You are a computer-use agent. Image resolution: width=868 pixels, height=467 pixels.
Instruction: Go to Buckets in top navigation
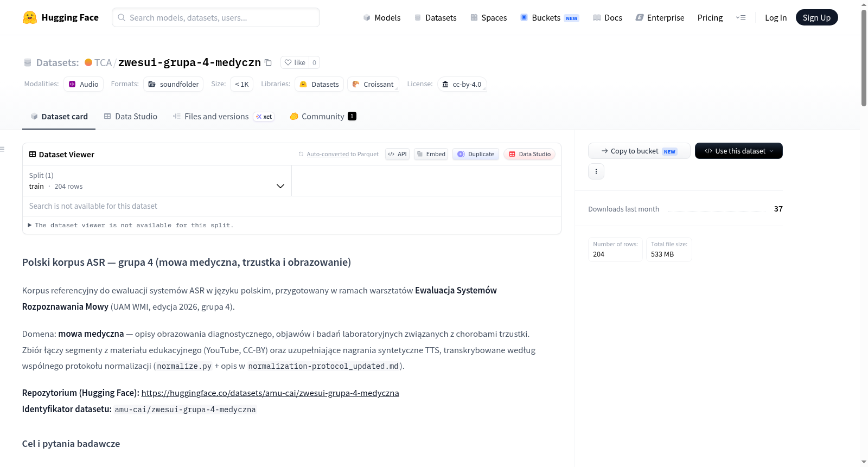(550, 17)
